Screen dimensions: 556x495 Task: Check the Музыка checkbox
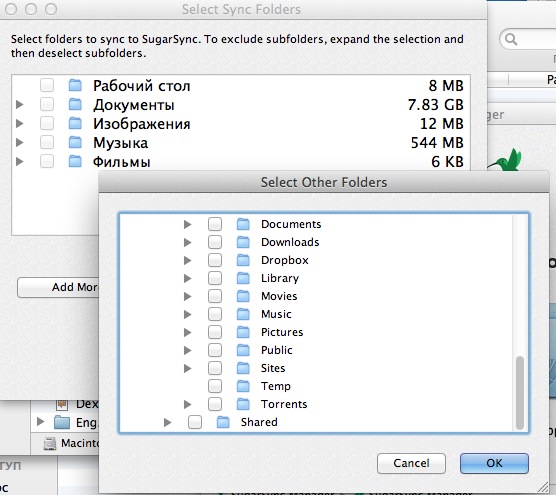[47, 143]
